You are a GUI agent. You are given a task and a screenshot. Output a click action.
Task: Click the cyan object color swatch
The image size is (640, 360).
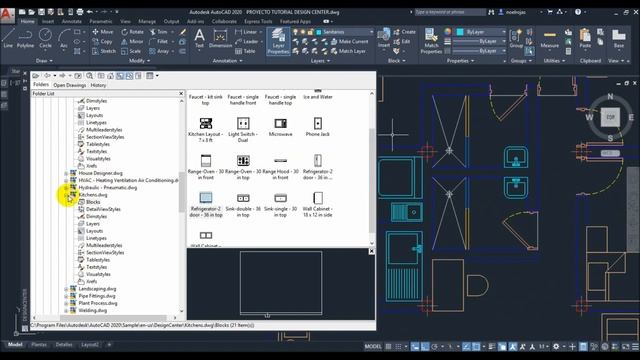(460, 32)
